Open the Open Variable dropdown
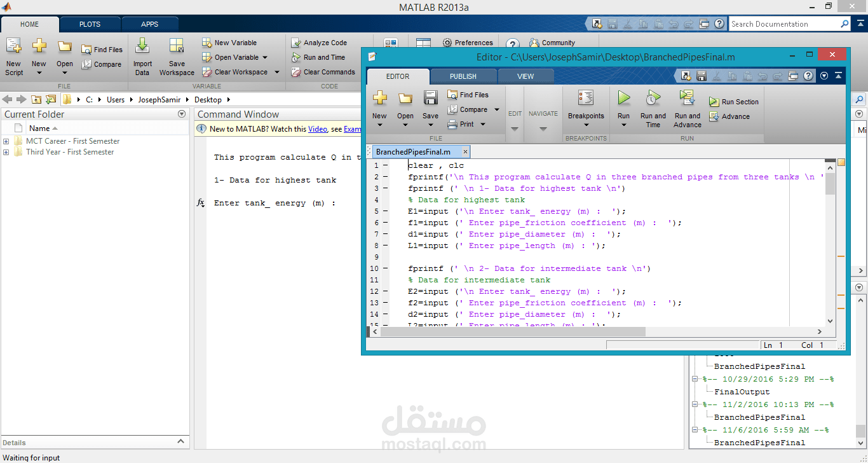 point(265,57)
